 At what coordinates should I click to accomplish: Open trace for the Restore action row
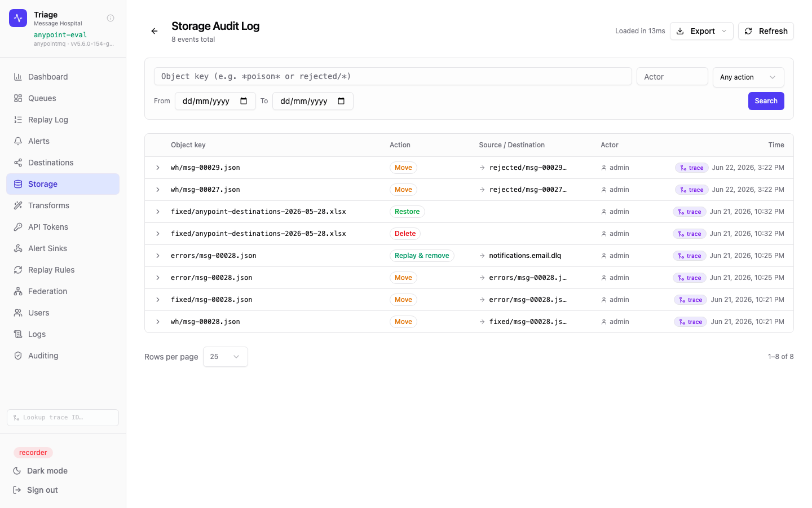point(689,212)
